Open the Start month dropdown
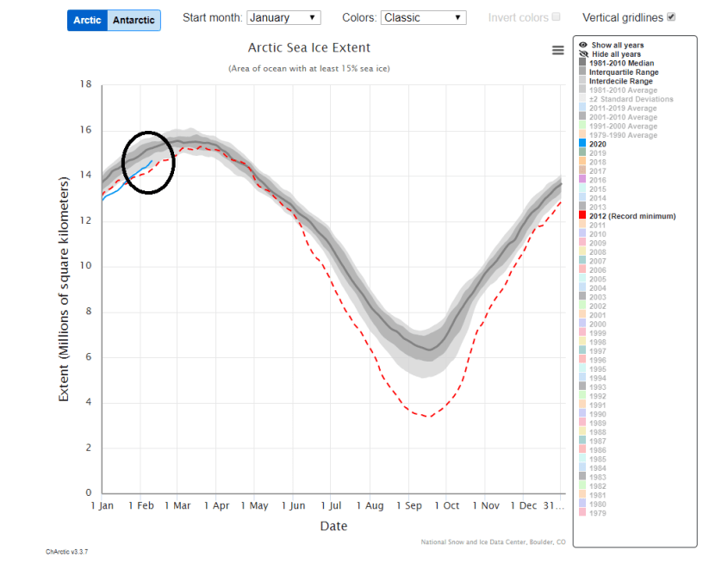 [283, 15]
